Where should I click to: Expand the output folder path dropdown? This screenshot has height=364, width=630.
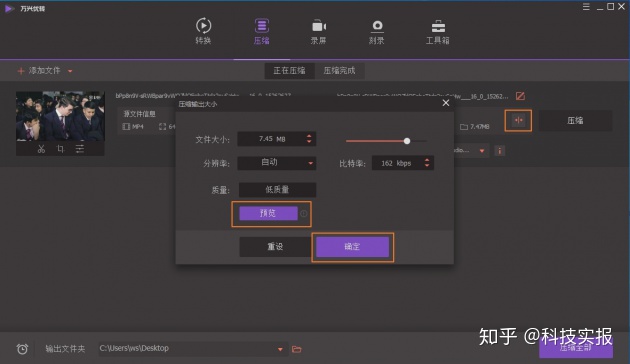[280, 349]
